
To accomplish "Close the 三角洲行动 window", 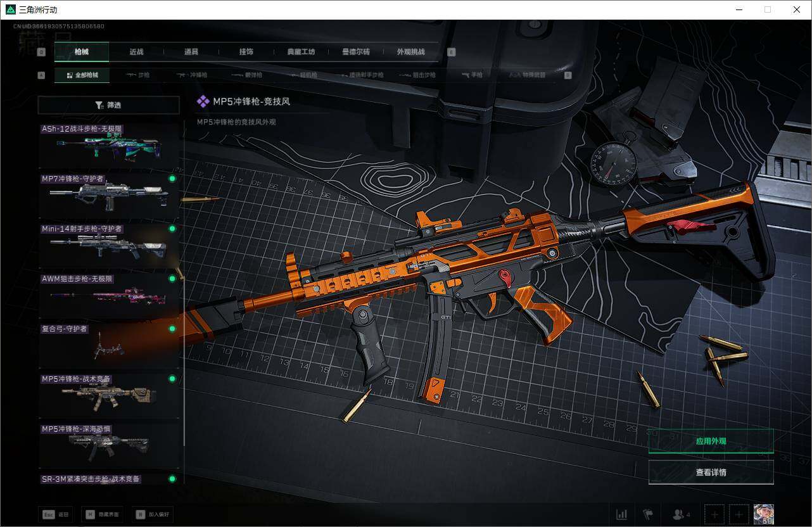I will (797, 10).
